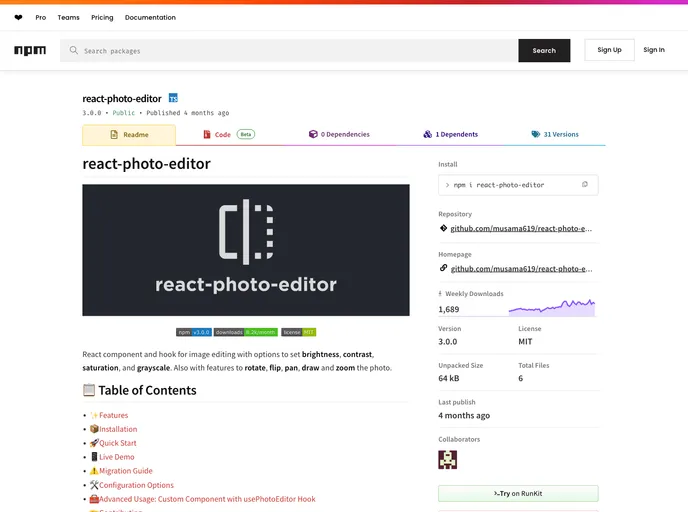Image resolution: width=688 pixels, height=512 pixels.
Task: Click the git repository diamond icon
Action: point(443,228)
